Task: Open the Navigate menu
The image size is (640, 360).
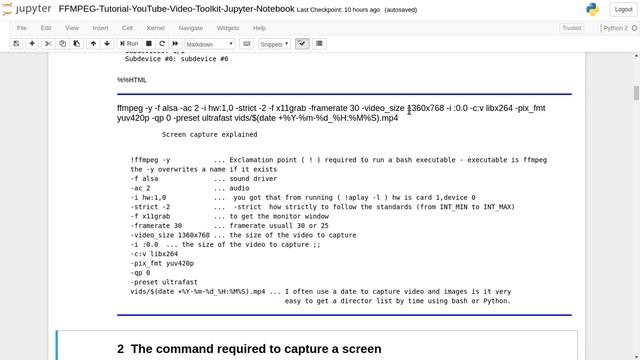Action: pos(191,28)
